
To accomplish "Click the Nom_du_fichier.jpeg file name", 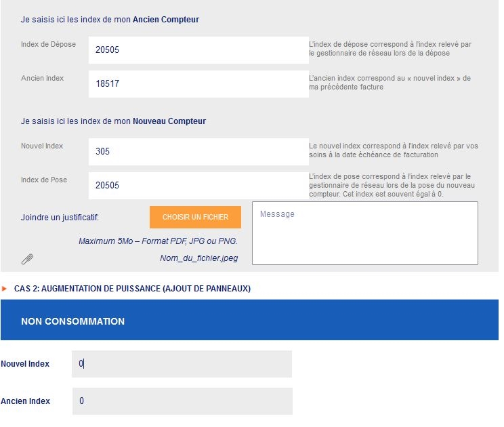I will click(198, 258).
